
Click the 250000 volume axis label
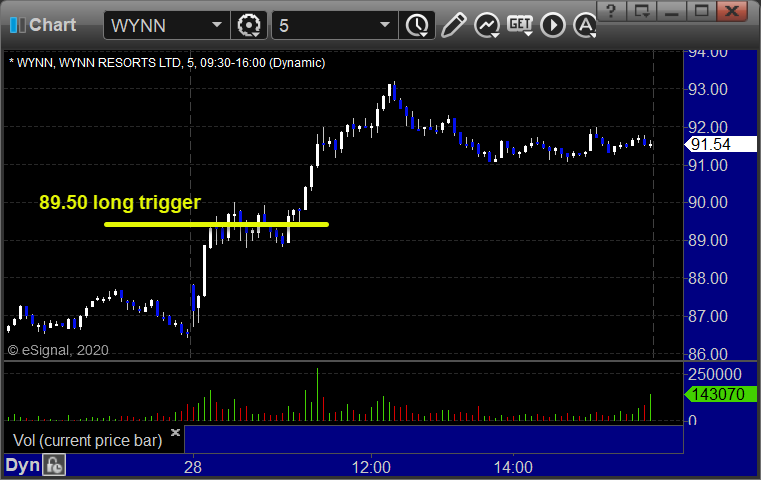[715, 374]
